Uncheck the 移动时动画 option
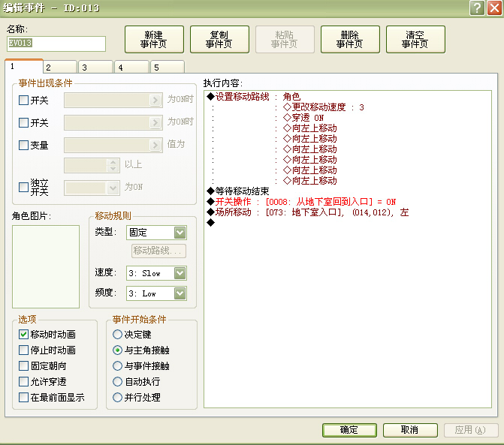This screenshot has width=504, height=445. point(23,334)
